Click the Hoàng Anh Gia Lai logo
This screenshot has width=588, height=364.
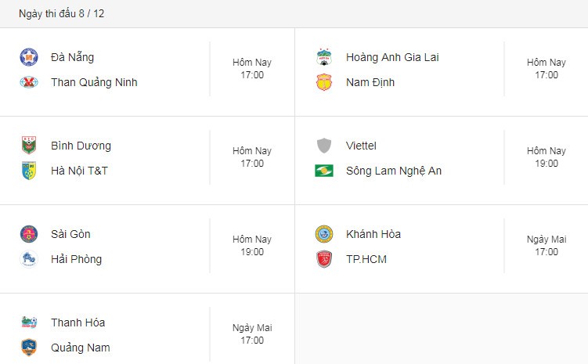tap(324, 56)
